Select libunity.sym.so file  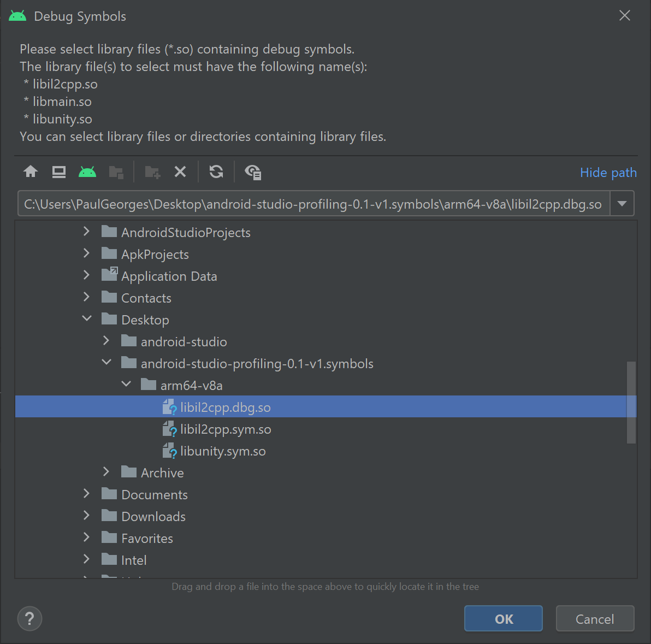[222, 451]
